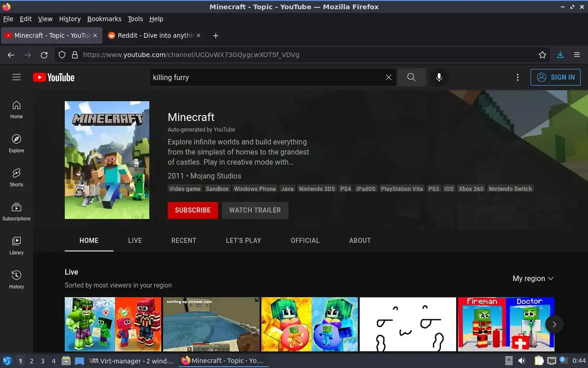
Task: Open the taskbar start menu icon
Action: pyautogui.click(x=7, y=361)
